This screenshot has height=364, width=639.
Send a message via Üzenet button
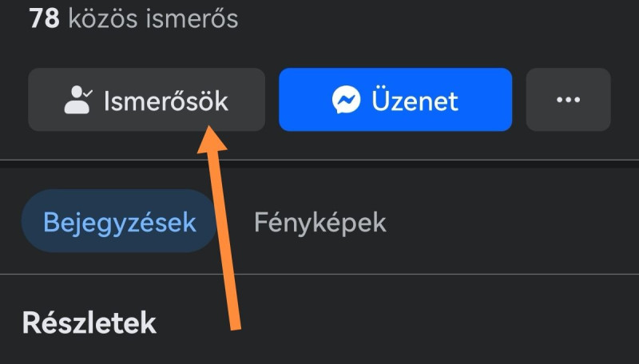click(x=395, y=100)
